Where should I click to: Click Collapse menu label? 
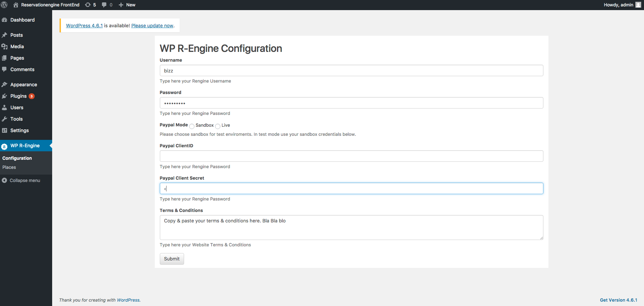click(x=25, y=180)
